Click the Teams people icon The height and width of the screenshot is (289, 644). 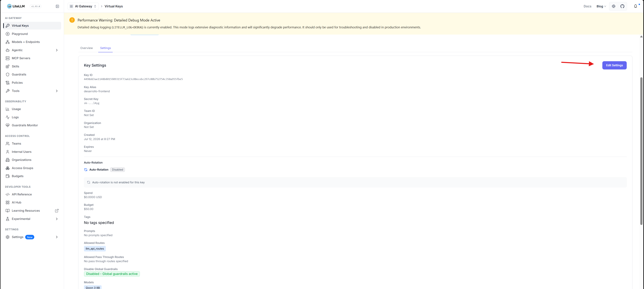8,144
